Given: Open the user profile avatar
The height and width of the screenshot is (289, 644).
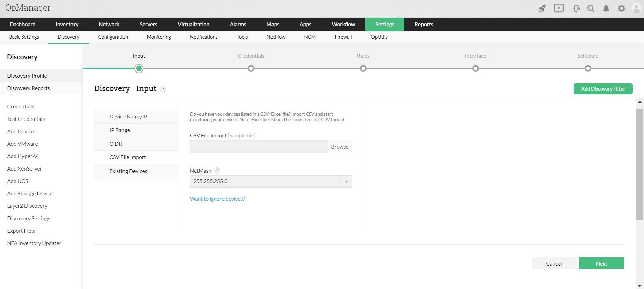Looking at the screenshot, I should (636, 8).
